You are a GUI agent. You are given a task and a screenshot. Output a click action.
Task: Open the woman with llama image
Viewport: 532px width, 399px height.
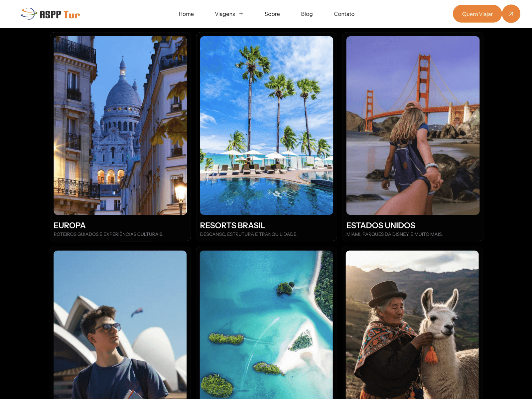pos(412,325)
